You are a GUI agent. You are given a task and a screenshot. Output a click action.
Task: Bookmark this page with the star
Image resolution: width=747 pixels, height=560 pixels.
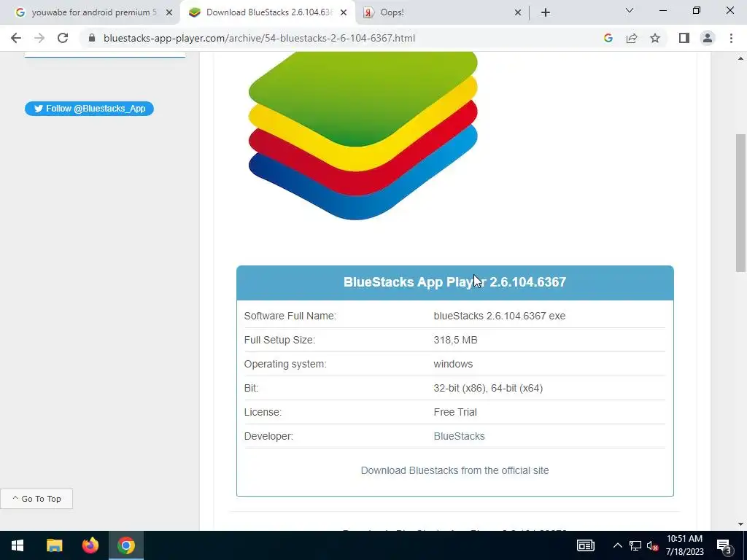655,38
